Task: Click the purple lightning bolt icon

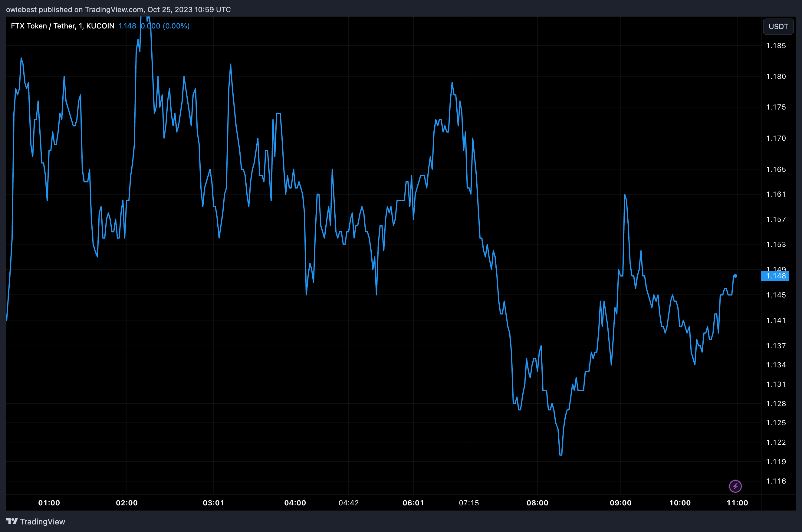Action: tap(735, 486)
